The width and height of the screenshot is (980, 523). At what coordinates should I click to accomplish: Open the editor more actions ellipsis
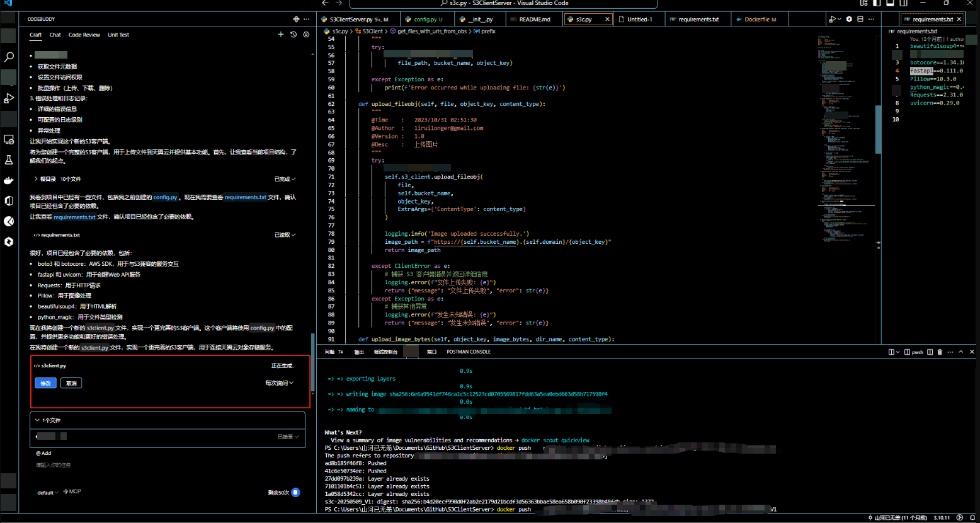871,20
